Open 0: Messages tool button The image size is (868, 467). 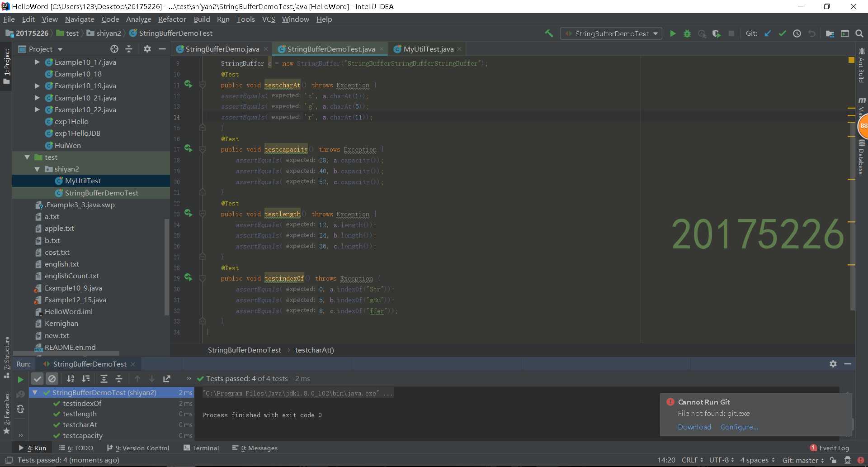[x=255, y=448]
